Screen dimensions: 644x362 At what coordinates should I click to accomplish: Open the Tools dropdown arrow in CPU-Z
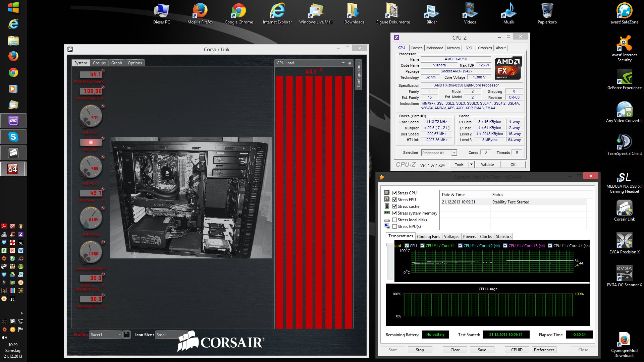[471, 164]
